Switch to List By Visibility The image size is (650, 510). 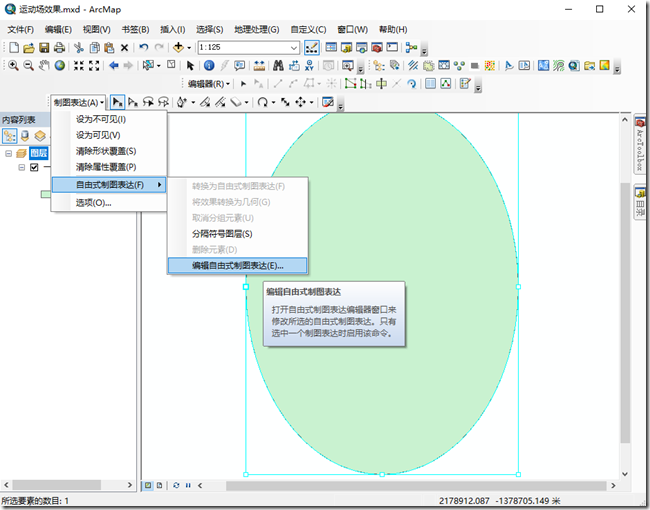point(40,136)
